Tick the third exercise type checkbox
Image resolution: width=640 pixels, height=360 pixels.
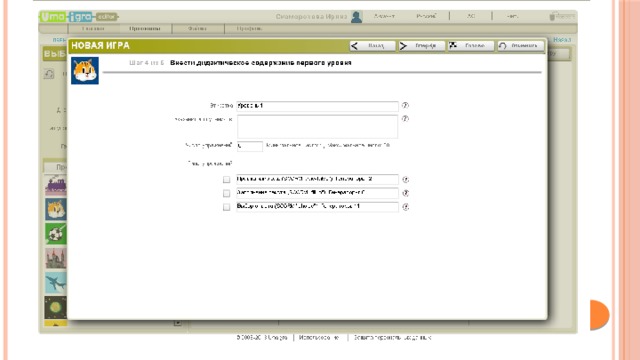click(x=227, y=207)
